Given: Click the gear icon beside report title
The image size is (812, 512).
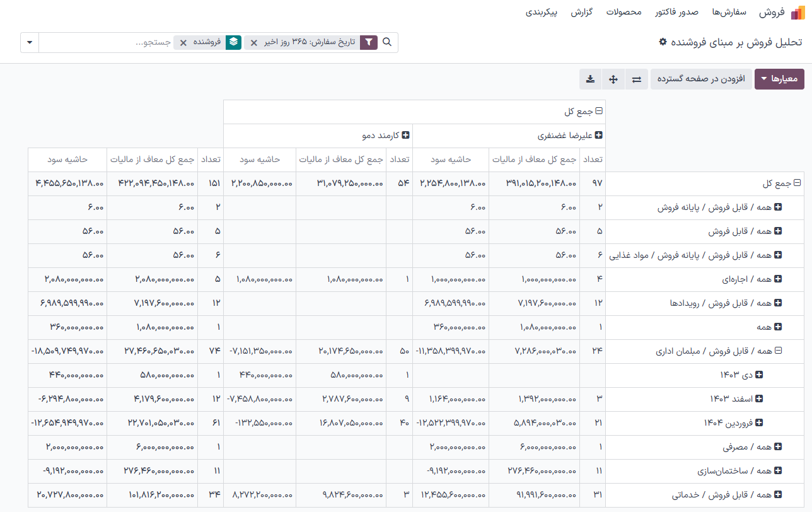Looking at the screenshot, I should [x=663, y=42].
